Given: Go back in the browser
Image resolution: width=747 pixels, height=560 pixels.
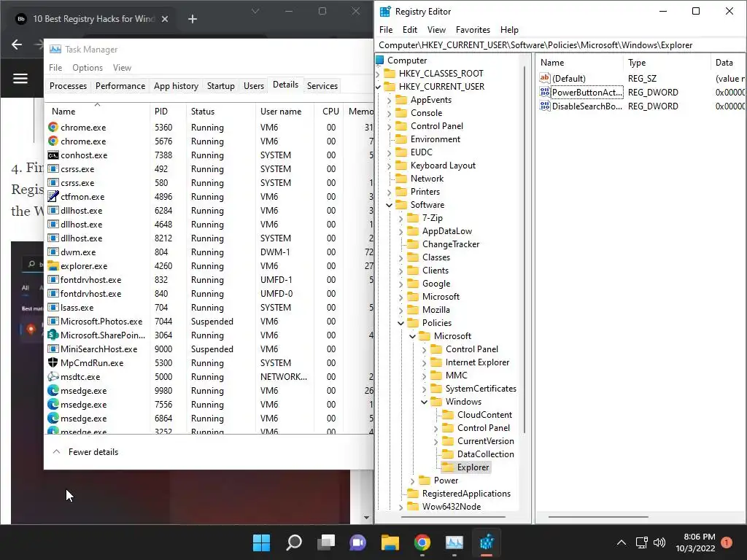Looking at the screenshot, I should pos(17,44).
